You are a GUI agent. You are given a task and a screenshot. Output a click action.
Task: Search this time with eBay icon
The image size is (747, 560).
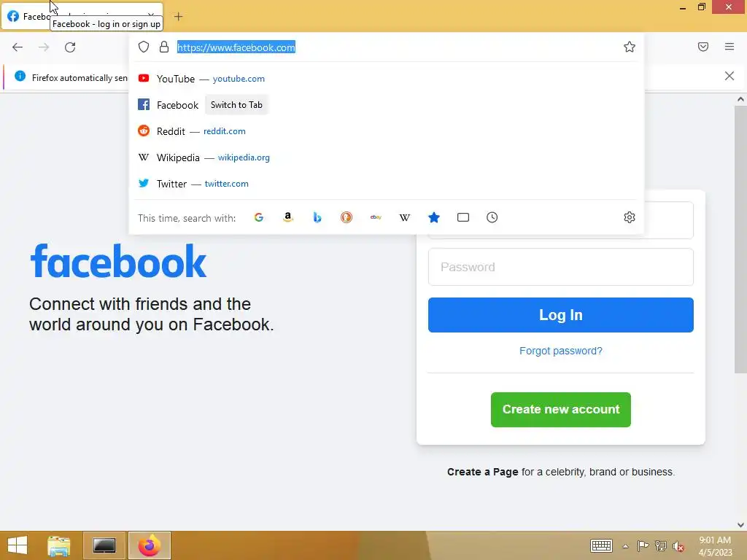(376, 217)
